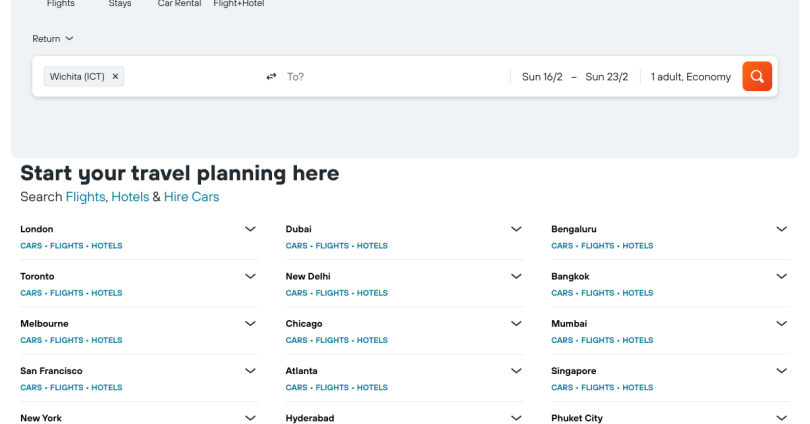The image size is (810, 424).
Task: Open the Hotels link in subtitle
Action: 130,197
